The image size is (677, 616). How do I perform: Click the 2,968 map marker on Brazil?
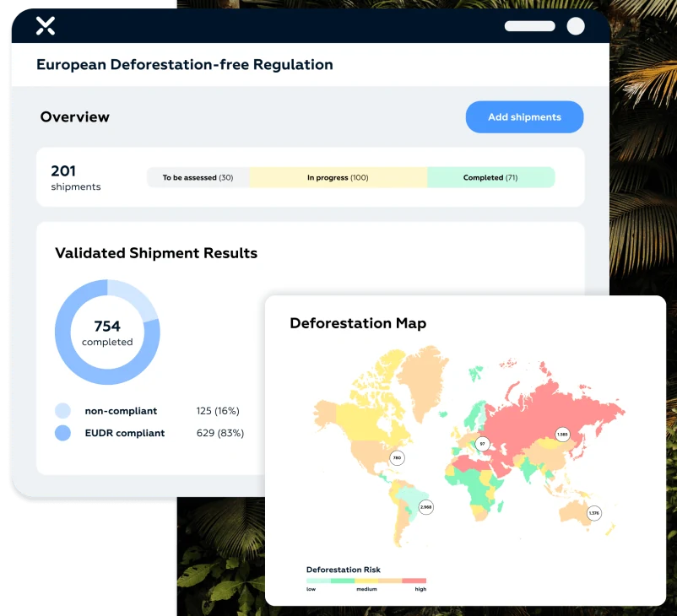(426, 507)
